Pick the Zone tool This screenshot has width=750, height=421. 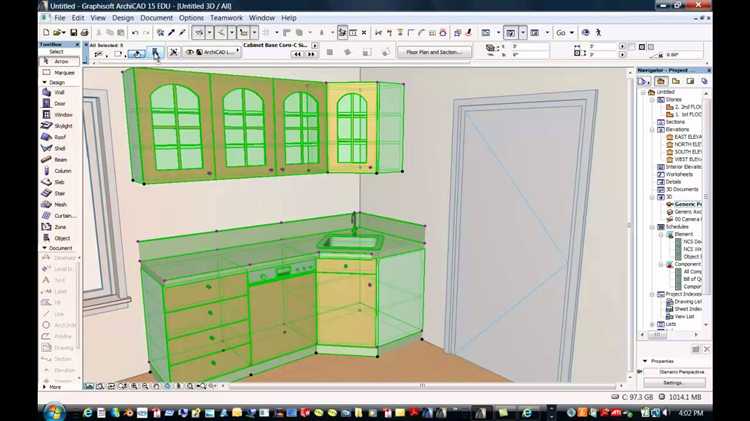(58, 227)
